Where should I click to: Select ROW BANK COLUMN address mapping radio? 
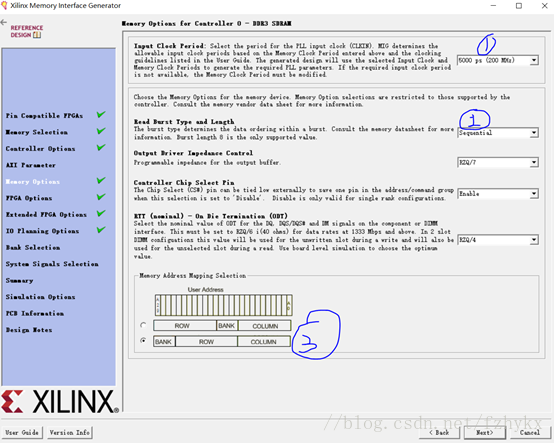pyautogui.click(x=143, y=325)
